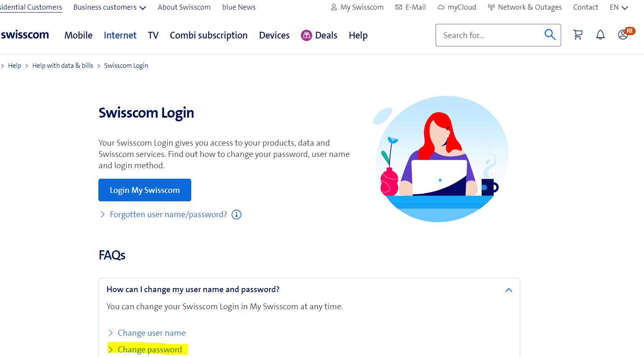Collapse the user name and password FAQ
The width and height of the screenshot is (644, 357).
coord(509,290)
